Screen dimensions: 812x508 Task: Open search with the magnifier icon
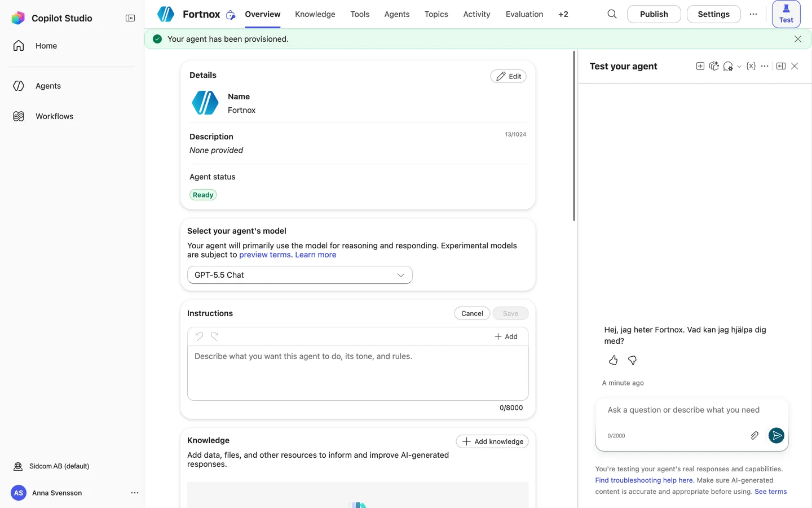point(612,14)
